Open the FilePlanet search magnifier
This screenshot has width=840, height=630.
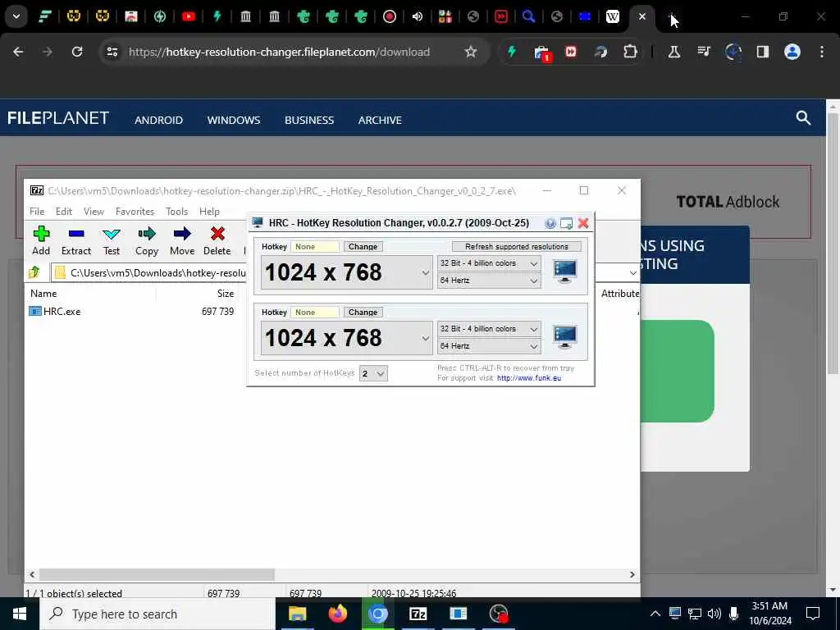pos(803,118)
